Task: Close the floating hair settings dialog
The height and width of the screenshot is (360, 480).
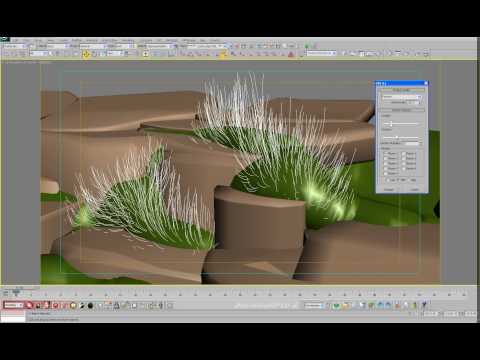Action: tap(425, 83)
